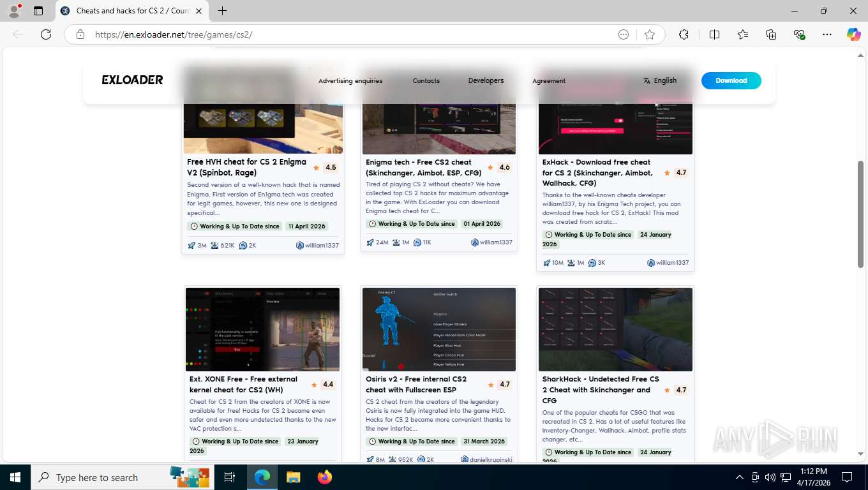Screen dimensions: 868x490
Task: Open the Osiris v2 cheat thumbnail
Action: [x=439, y=329]
